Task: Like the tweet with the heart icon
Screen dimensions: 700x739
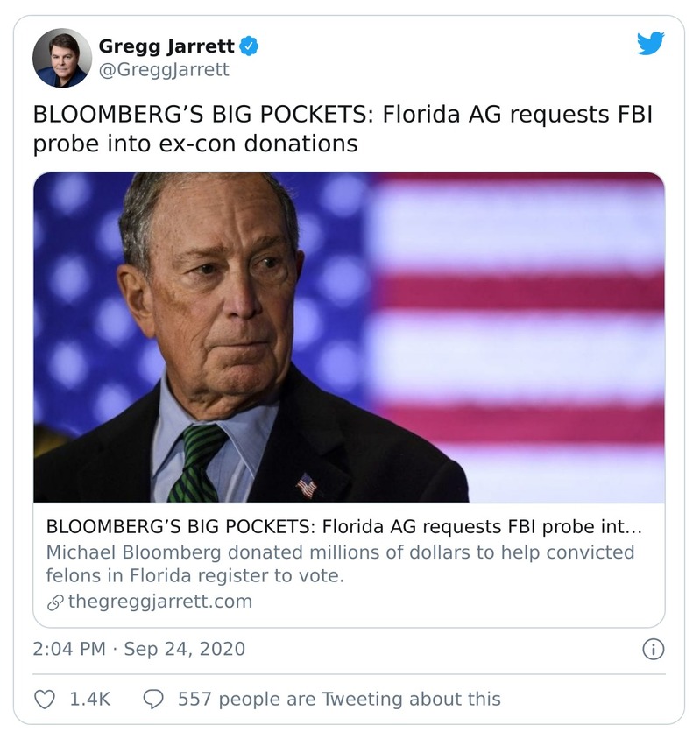Action: 44,699
